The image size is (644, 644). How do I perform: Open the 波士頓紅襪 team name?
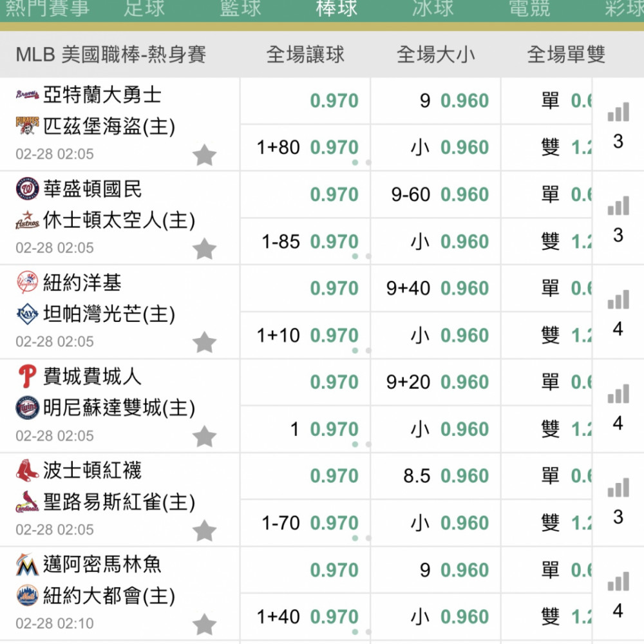click(x=92, y=470)
